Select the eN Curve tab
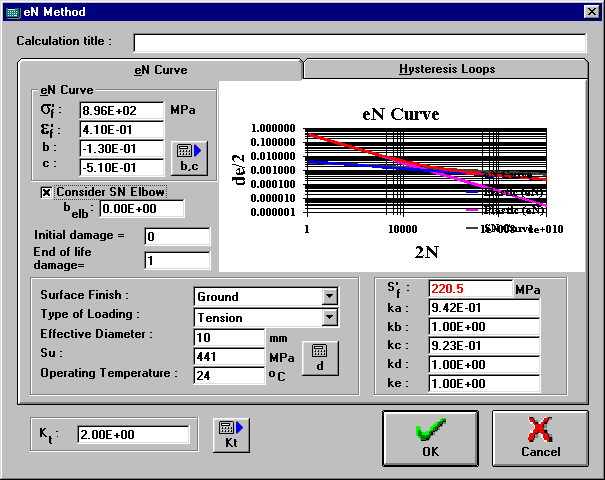 [161, 70]
